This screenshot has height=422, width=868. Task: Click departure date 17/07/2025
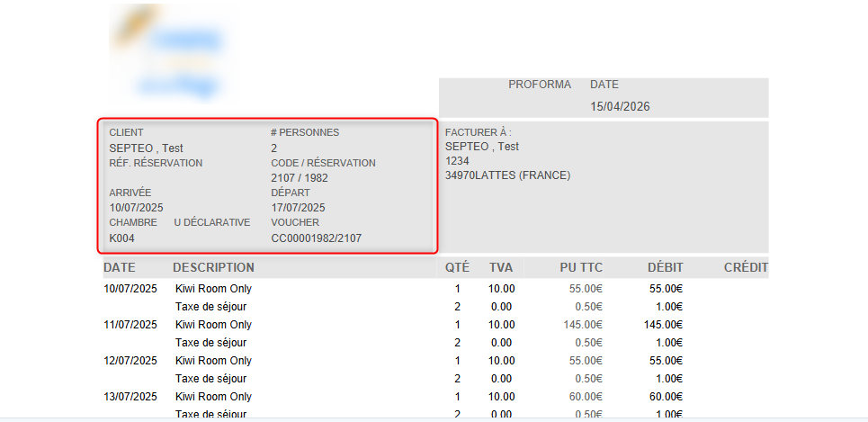coord(298,208)
